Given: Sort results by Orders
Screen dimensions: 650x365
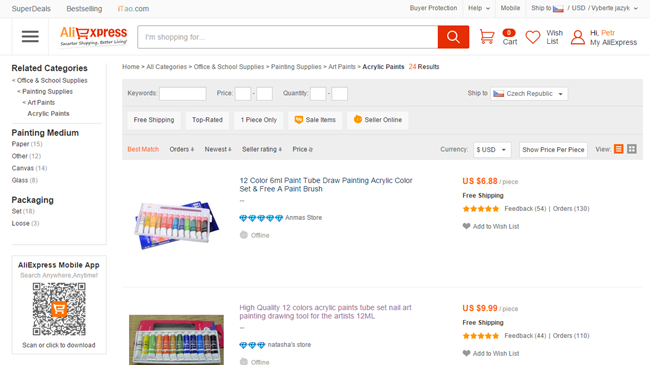Looking at the screenshot, I should coord(182,149).
